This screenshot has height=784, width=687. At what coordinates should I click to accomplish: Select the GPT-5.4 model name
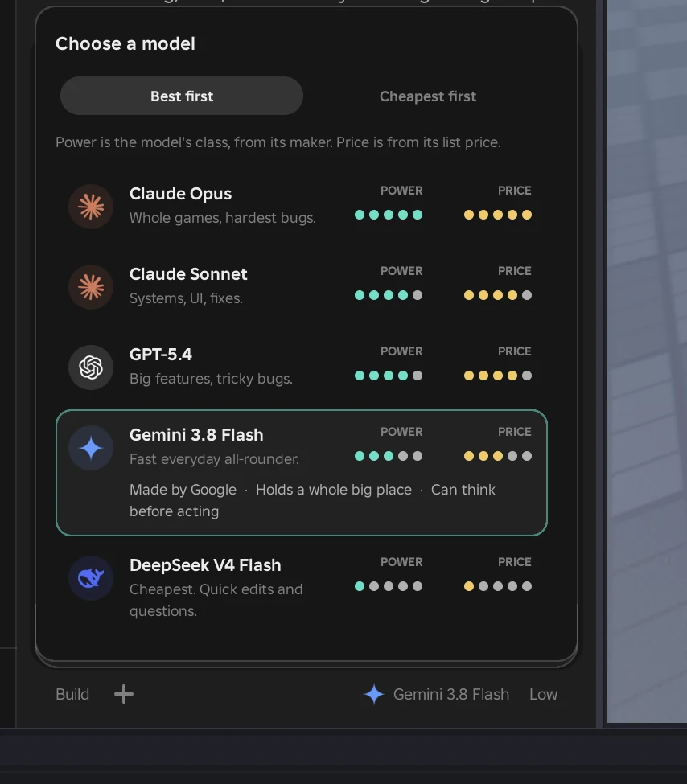coord(161,355)
